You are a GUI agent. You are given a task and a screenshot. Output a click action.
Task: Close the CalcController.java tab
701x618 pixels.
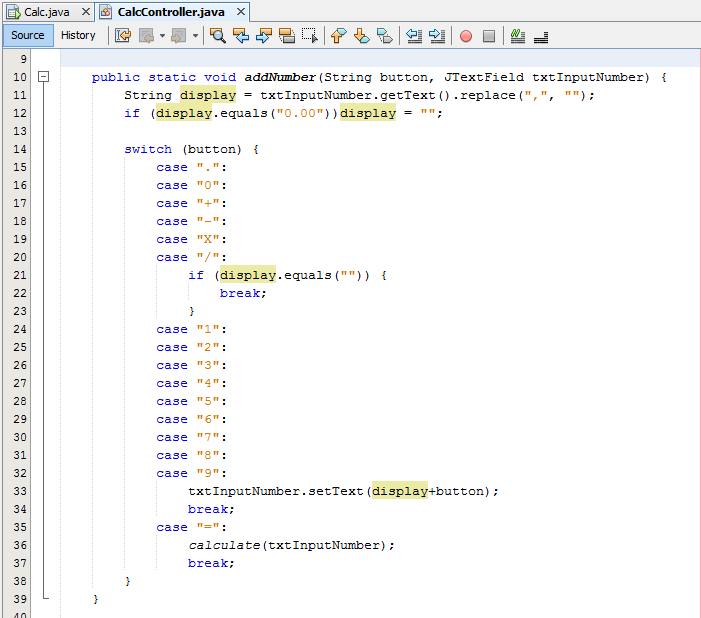pos(241,12)
